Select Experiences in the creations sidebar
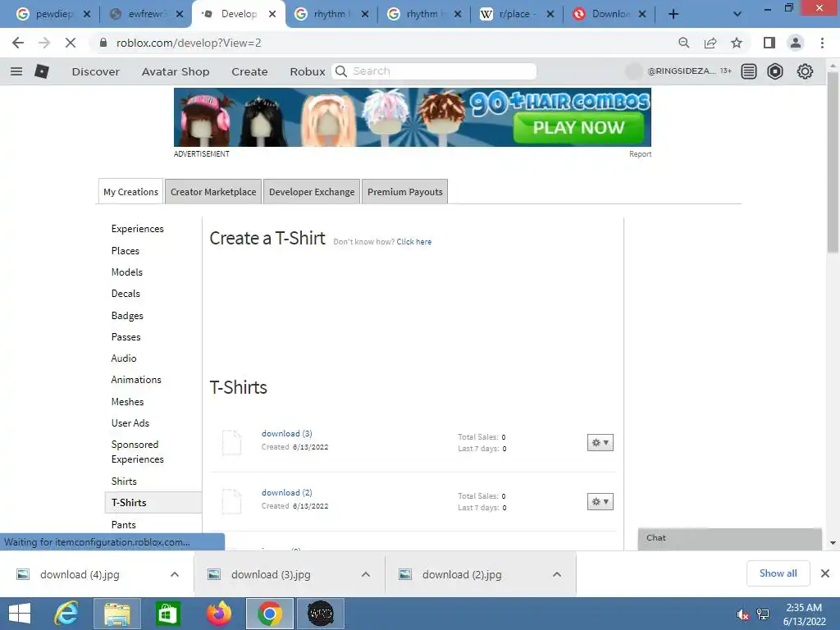Image resolution: width=840 pixels, height=630 pixels. (137, 229)
